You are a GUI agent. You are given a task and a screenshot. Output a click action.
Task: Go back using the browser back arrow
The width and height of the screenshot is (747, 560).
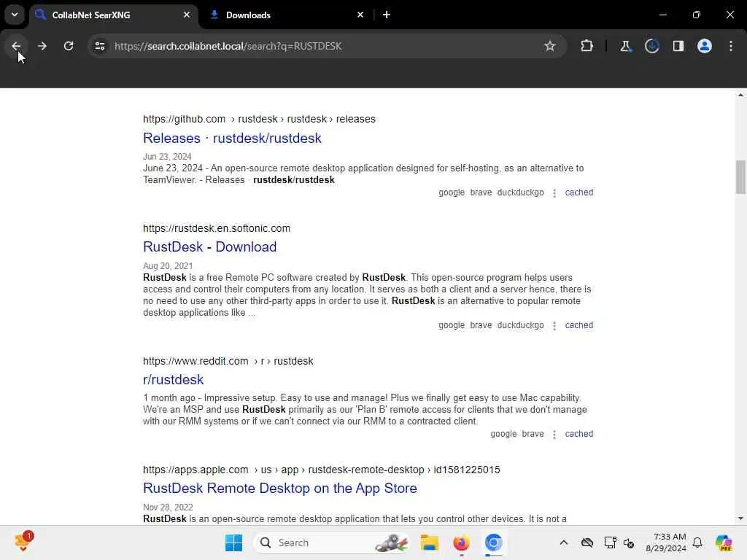click(16, 46)
